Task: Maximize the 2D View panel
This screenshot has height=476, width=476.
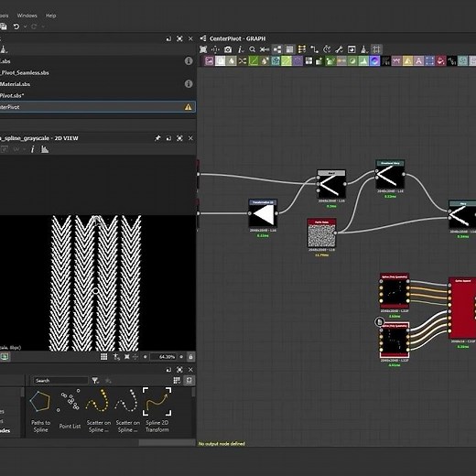Action: click(x=179, y=138)
